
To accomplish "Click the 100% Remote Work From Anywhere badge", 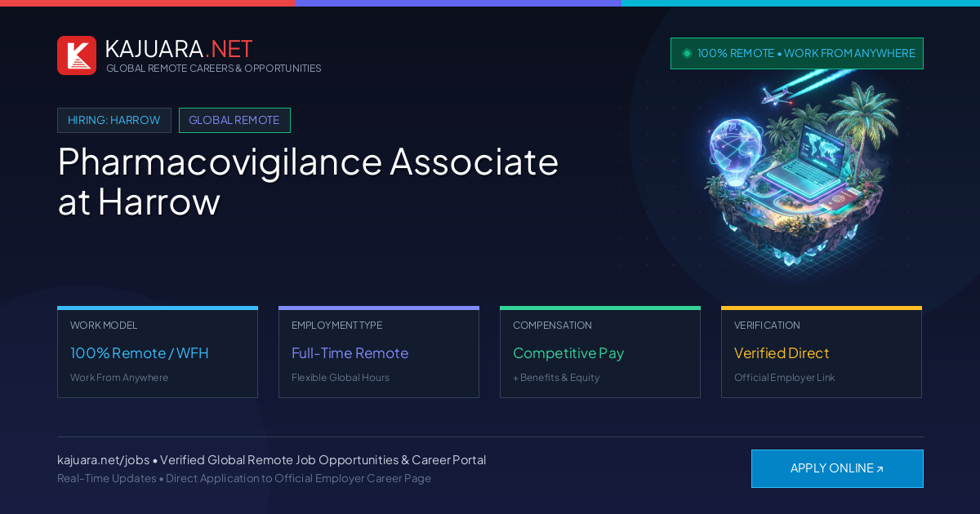I will tap(797, 53).
